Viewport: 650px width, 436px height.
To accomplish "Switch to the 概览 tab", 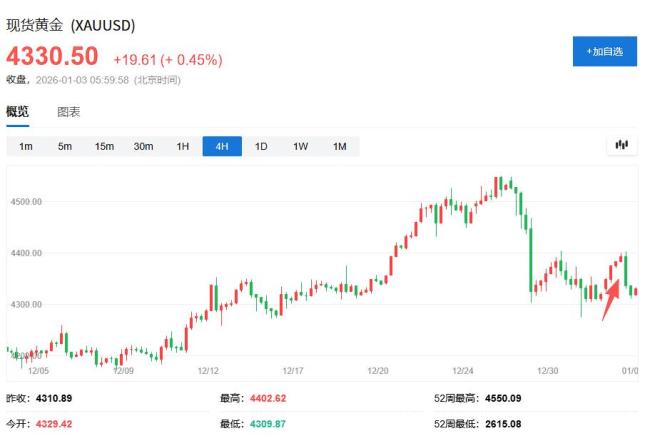I will pos(18,112).
